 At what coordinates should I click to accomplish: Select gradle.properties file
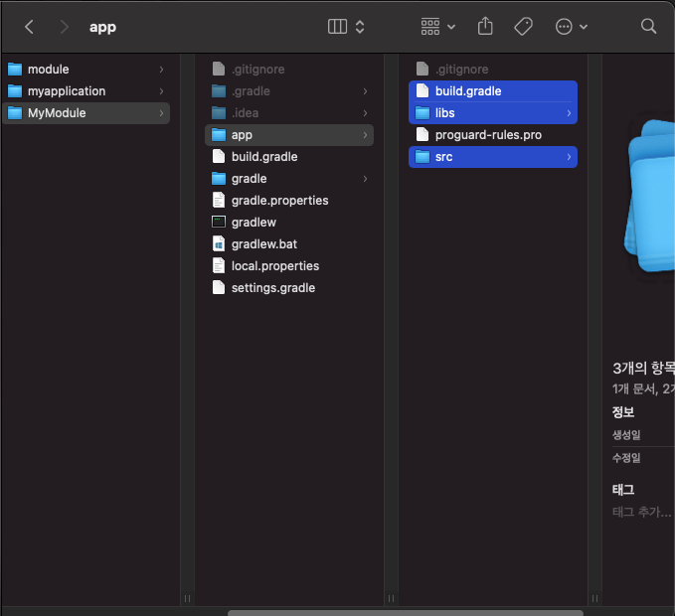click(x=289, y=201)
